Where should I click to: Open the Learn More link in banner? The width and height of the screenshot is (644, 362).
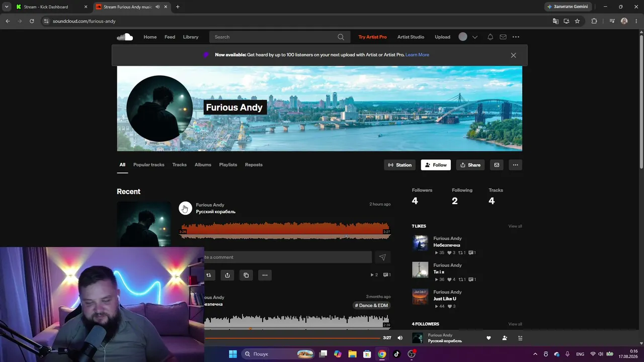[x=417, y=55]
